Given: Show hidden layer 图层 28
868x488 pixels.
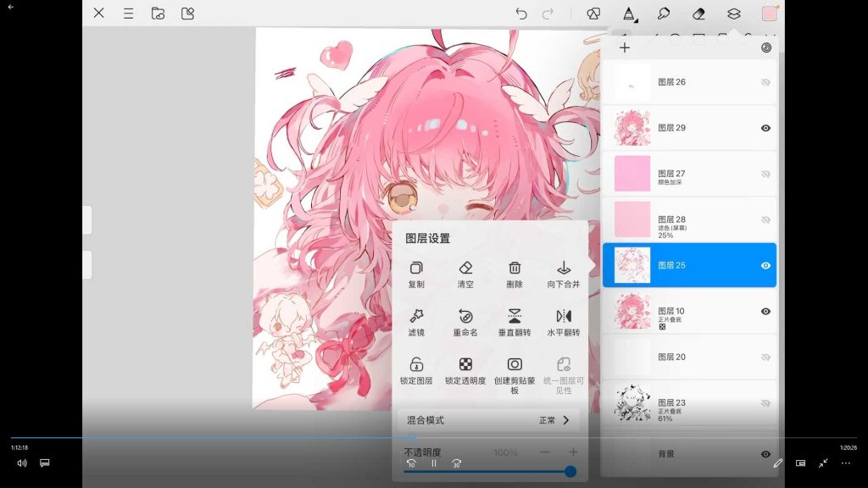Looking at the screenshot, I should [765, 220].
